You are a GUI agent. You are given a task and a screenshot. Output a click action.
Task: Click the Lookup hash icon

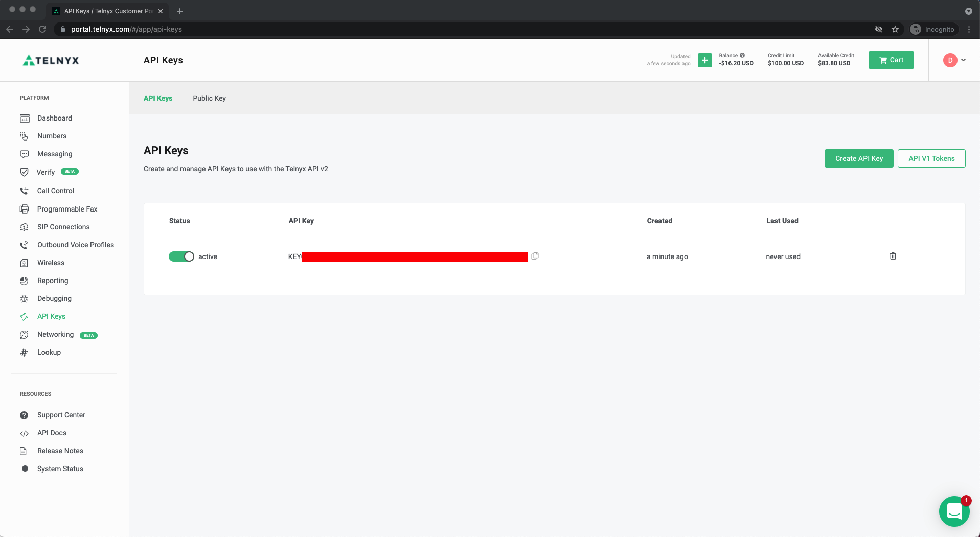click(x=24, y=353)
